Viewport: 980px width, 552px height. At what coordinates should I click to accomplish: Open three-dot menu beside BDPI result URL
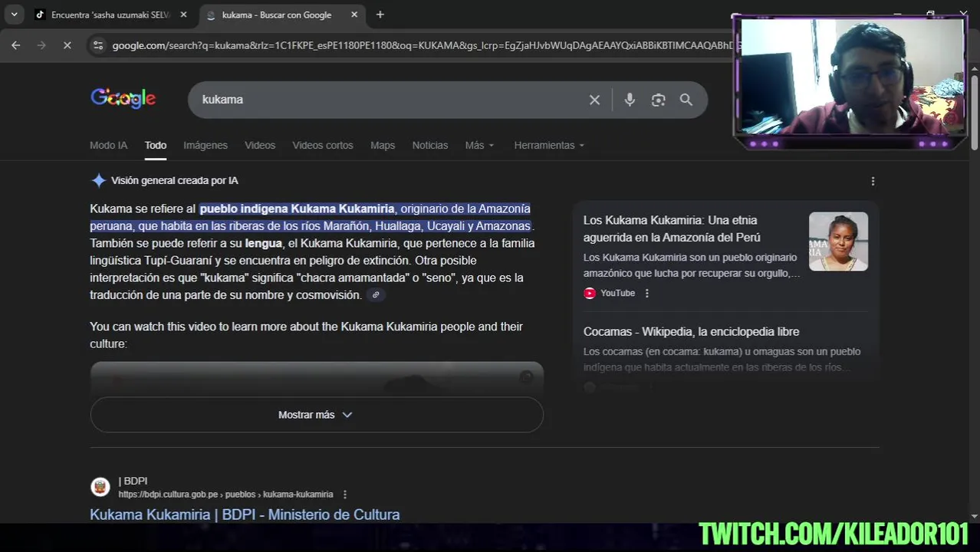point(345,495)
